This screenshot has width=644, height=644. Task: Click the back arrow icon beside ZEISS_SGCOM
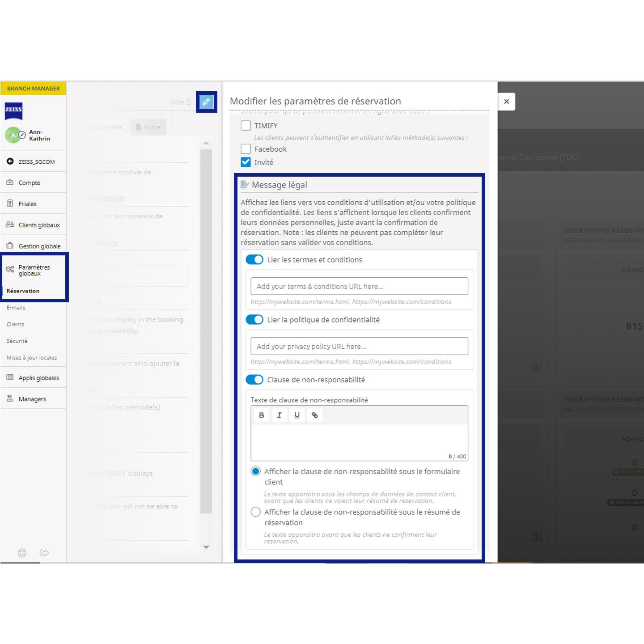pos(10,161)
